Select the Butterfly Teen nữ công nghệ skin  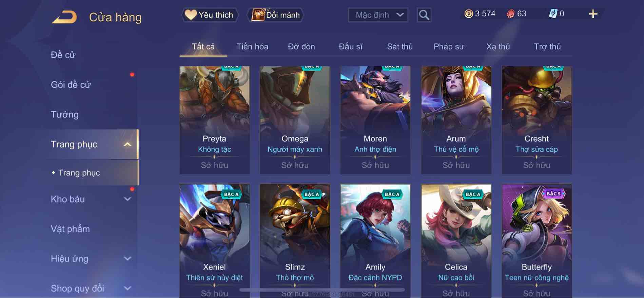(x=536, y=241)
